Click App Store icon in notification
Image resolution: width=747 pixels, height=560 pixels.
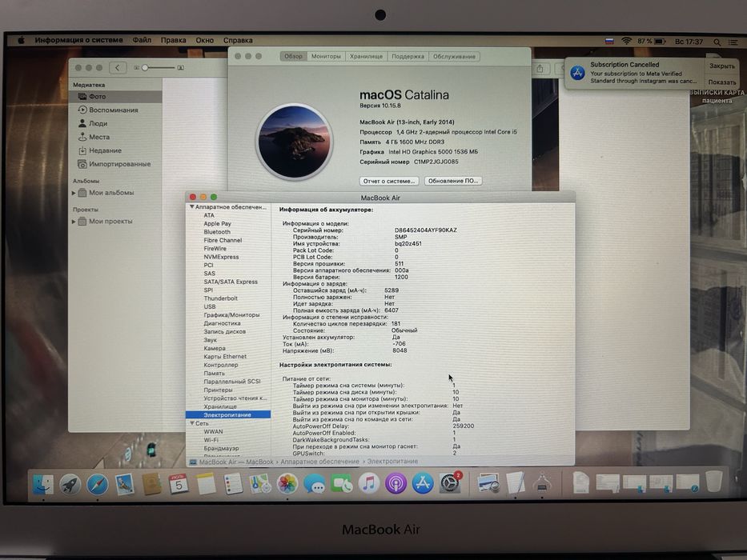(x=577, y=73)
